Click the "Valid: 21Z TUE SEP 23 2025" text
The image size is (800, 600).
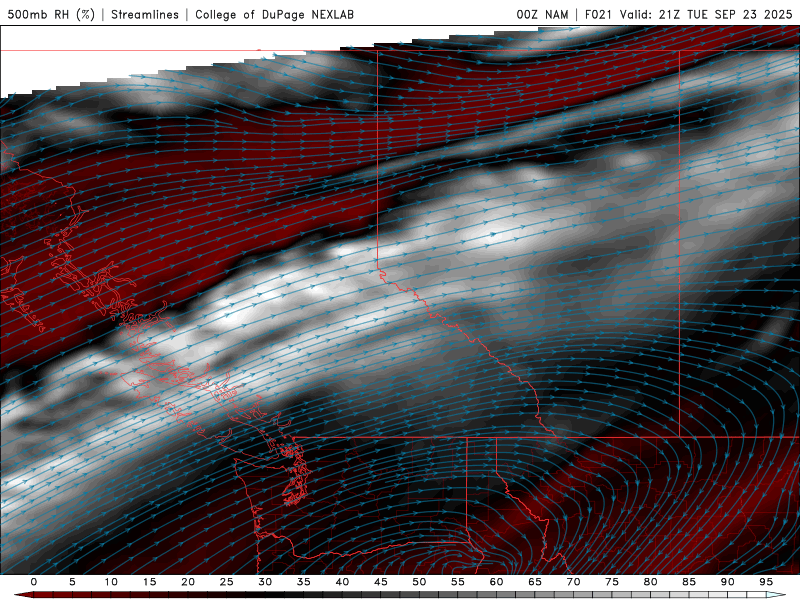pos(706,14)
